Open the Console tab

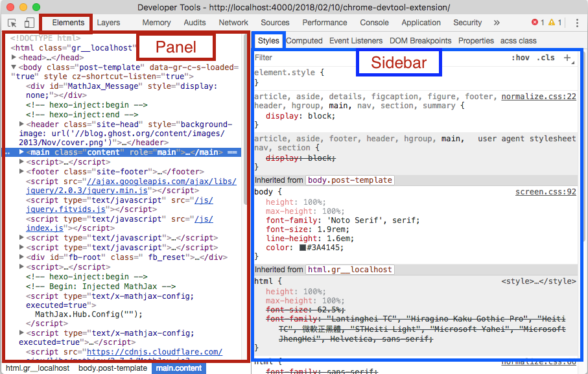coord(374,23)
